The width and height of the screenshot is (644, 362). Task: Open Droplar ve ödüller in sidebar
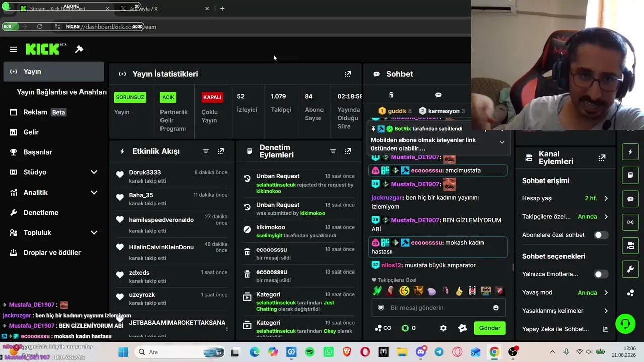tap(53, 253)
